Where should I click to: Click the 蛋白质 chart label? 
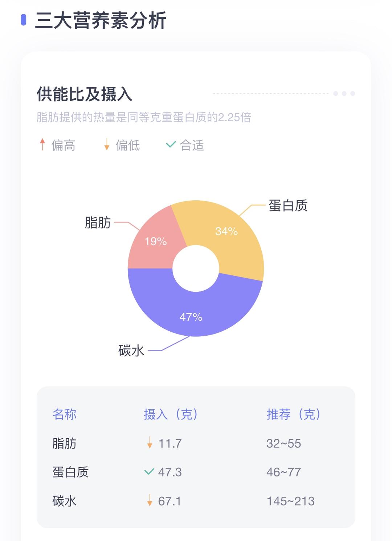click(288, 206)
